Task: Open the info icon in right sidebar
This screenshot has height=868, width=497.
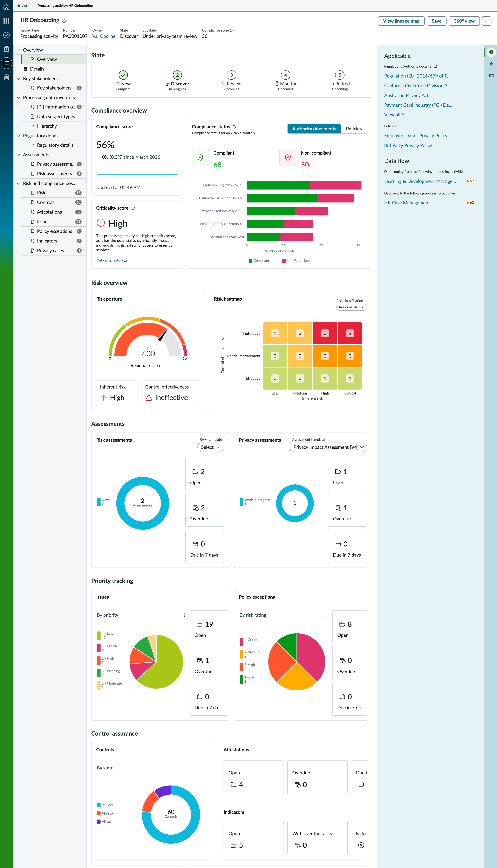Action: click(x=491, y=52)
